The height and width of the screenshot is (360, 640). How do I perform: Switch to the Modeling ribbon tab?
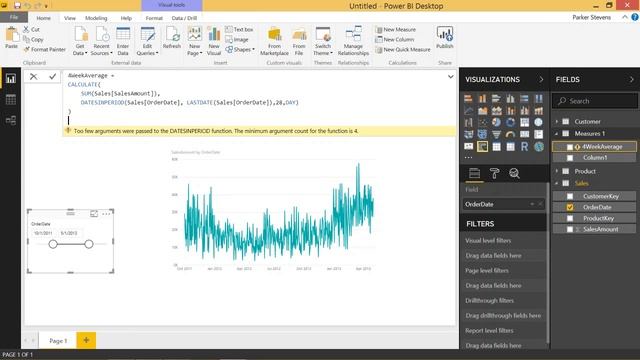click(96, 18)
